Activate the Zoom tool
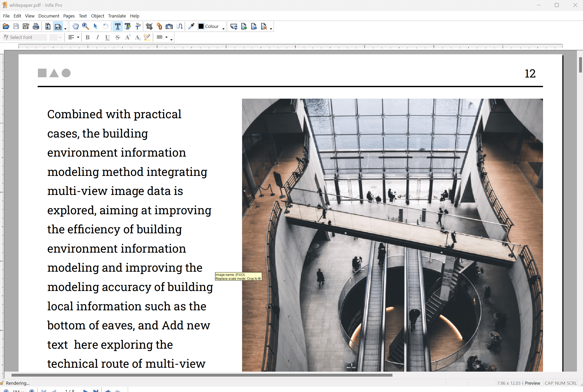 coord(85,26)
